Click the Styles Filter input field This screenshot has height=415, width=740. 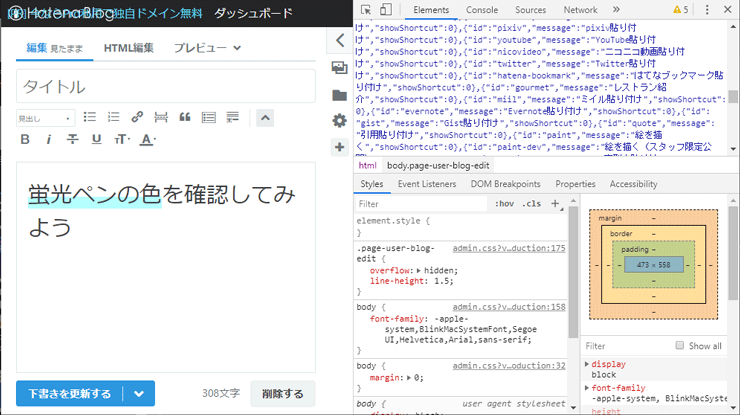tap(421, 204)
